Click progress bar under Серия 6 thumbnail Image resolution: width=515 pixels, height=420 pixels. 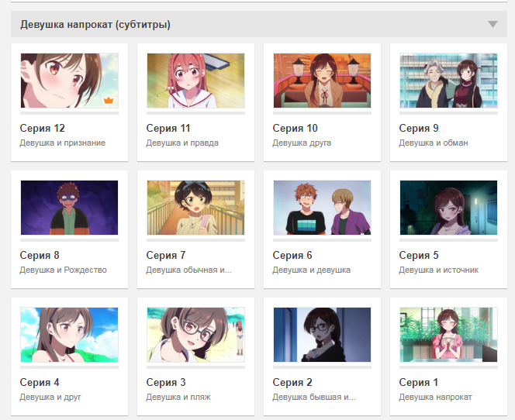click(x=322, y=239)
